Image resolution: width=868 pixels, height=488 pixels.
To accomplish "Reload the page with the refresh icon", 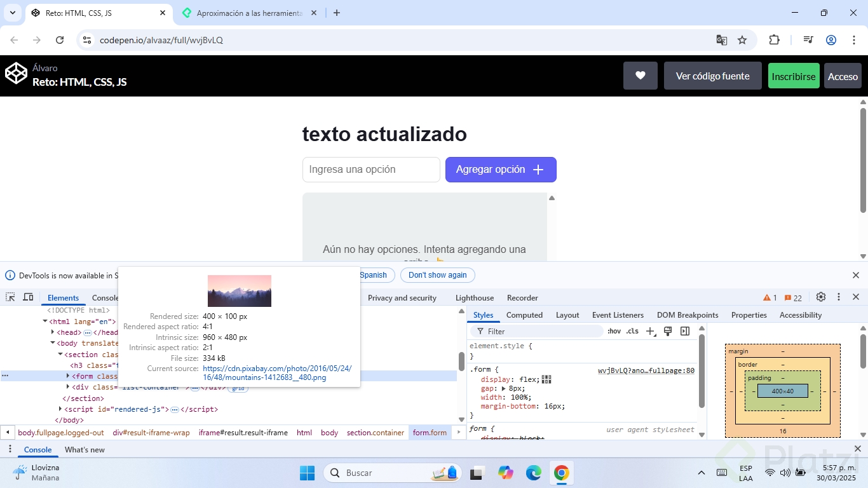I will coord(60,40).
